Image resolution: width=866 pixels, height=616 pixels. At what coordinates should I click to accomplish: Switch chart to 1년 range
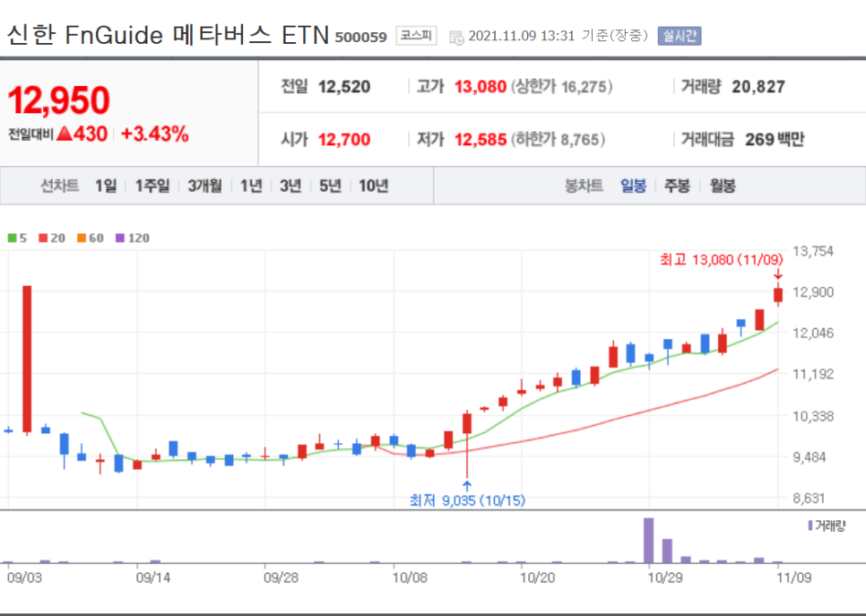(251, 186)
